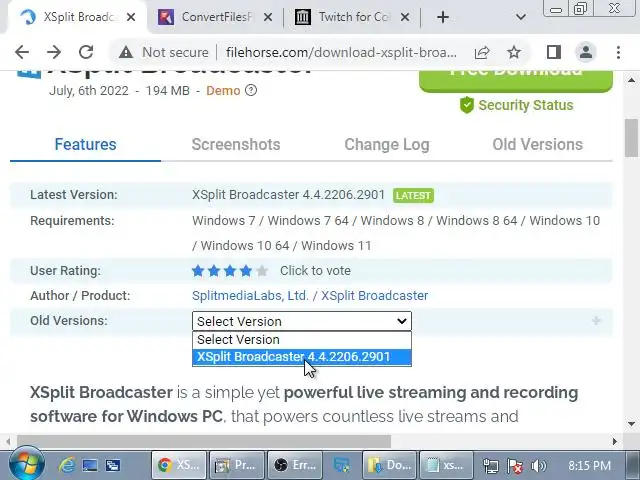Screen dimensions: 640x480
Task: Click the Click to vote text
Action: (x=315, y=271)
